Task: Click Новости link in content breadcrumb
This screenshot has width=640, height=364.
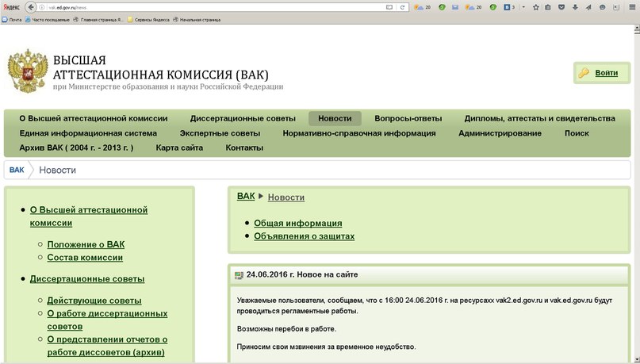Action: click(x=286, y=197)
